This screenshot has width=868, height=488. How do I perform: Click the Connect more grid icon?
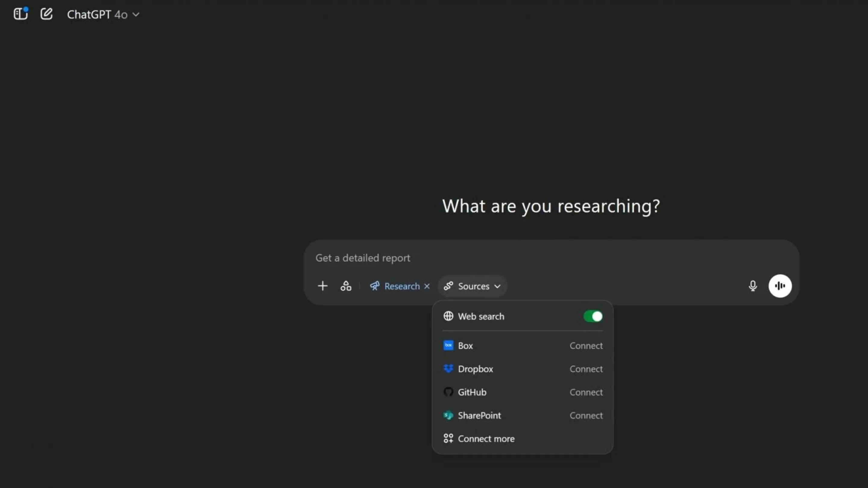tap(448, 438)
